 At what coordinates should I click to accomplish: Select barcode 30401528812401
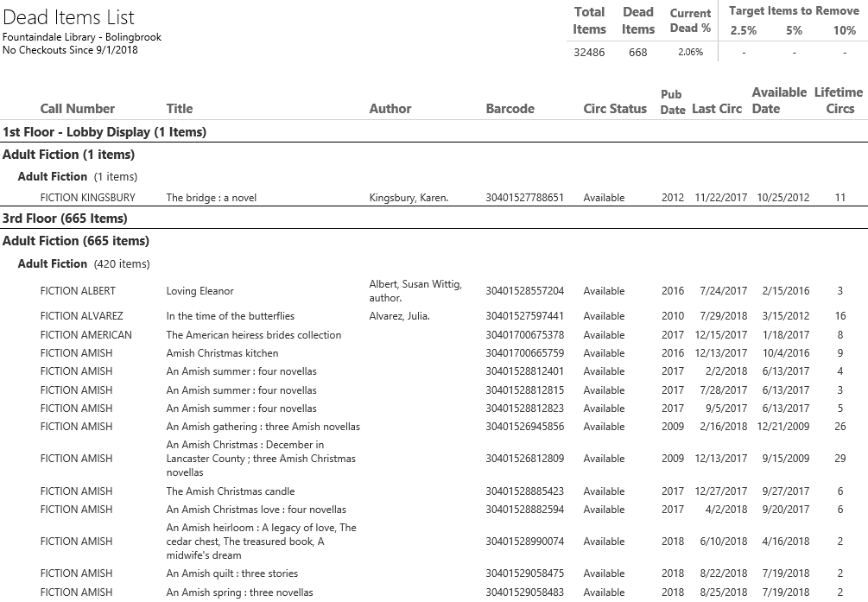coord(524,371)
